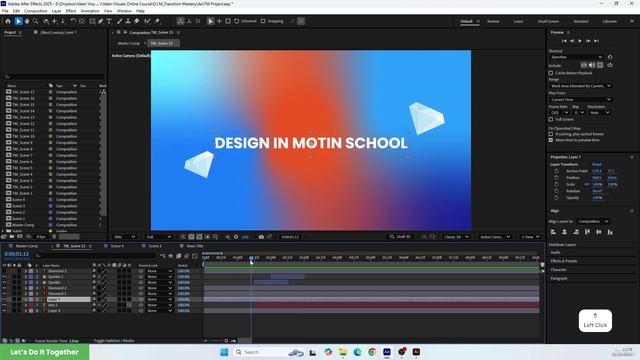640x360 pixels.
Task: Jump to first frame in Preview panel
Action: pos(564,41)
